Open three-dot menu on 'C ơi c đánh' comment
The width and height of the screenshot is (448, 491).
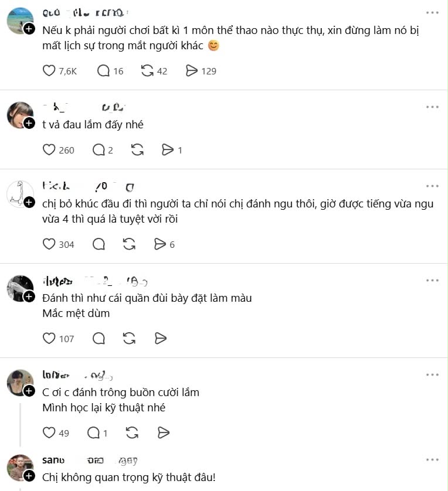pyautogui.click(x=432, y=374)
